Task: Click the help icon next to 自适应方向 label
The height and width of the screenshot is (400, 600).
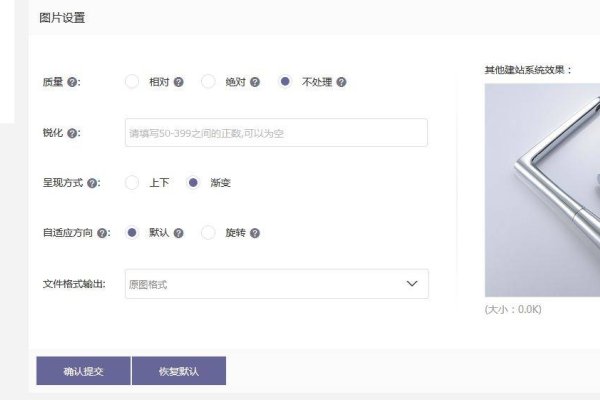Action: (x=102, y=233)
